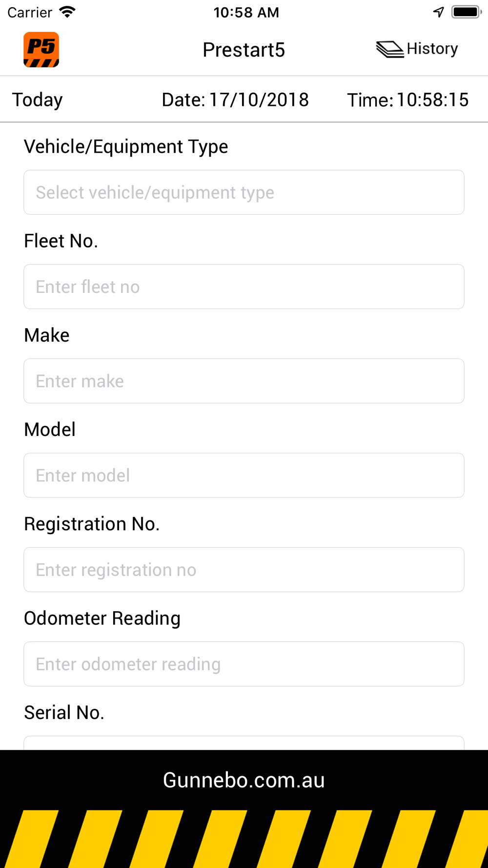Tap the orange P5 app logo
488x868 pixels.
(x=41, y=50)
